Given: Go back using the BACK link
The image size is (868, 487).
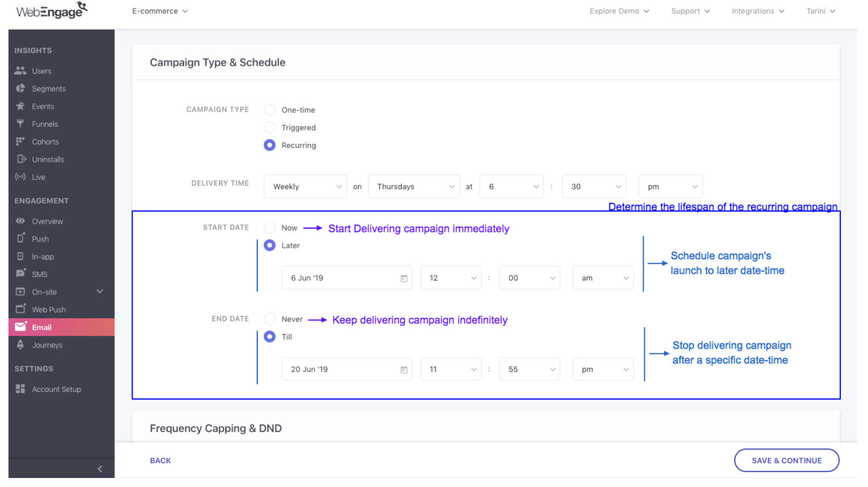Looking at the screenshot, I should click(160, 460).
